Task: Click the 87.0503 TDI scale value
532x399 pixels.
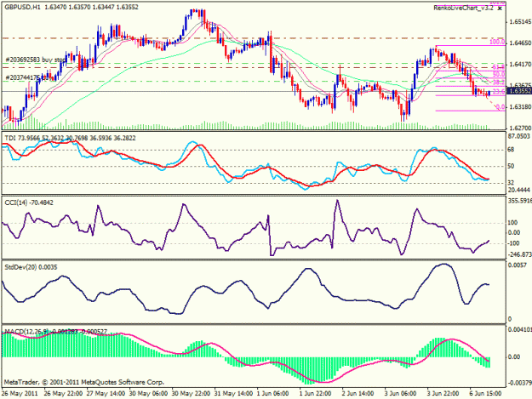Action: (519, 136)
